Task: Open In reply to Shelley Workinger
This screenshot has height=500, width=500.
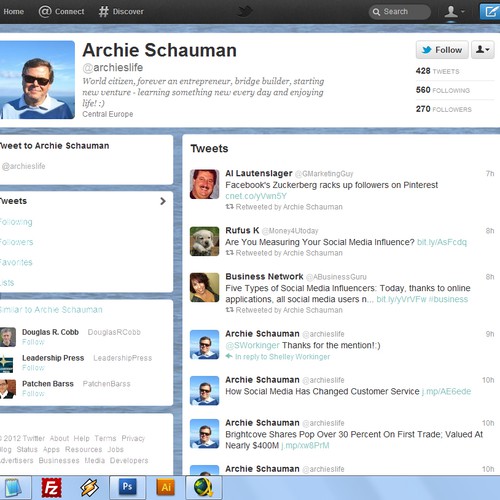Action: click(x=282, y=357)
